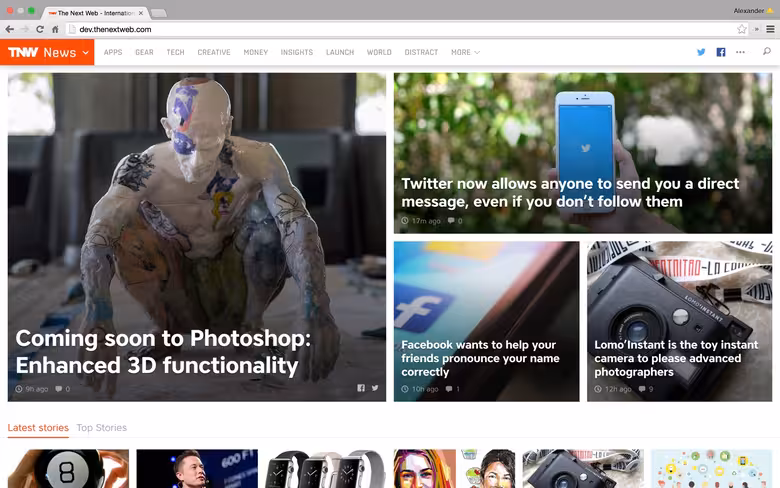The image size is (780, 488).
Task: Open the Chrome hamburger menu
Action: click(770, 29)
